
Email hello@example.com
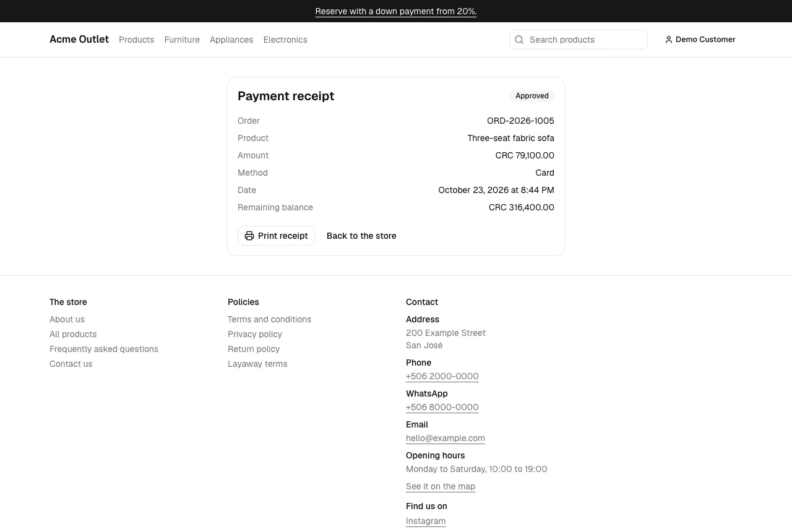(445, 438)
